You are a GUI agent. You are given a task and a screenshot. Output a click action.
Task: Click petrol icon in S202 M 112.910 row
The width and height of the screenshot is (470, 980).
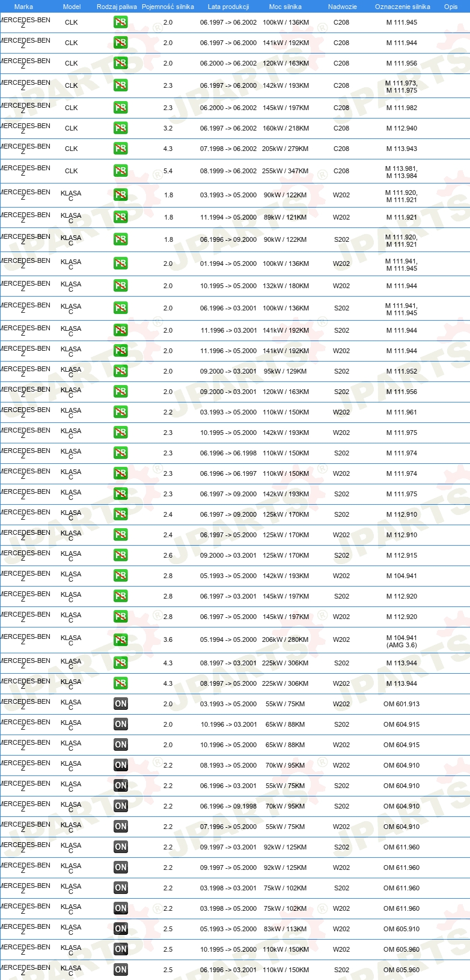click(x=121, y=514)
